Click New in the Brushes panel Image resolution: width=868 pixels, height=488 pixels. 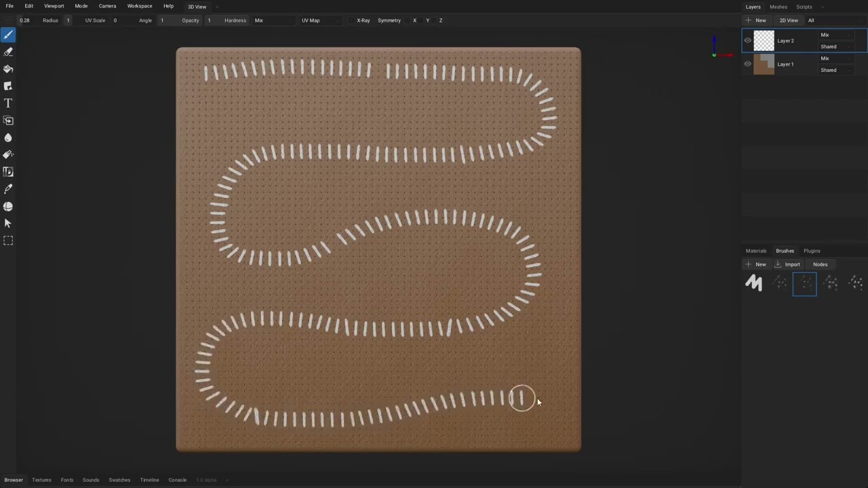click(x=756, y=264)
